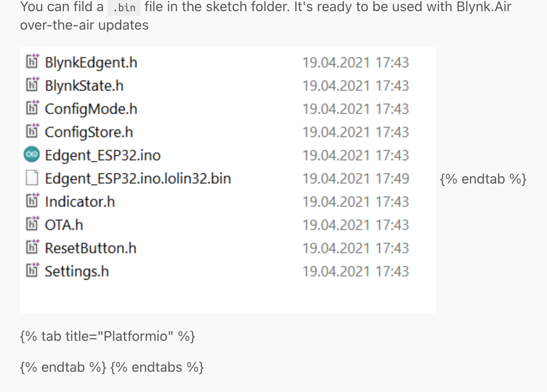Click the ResetButton.h header file icon
547x392 pixels.
tap(32, 247)
